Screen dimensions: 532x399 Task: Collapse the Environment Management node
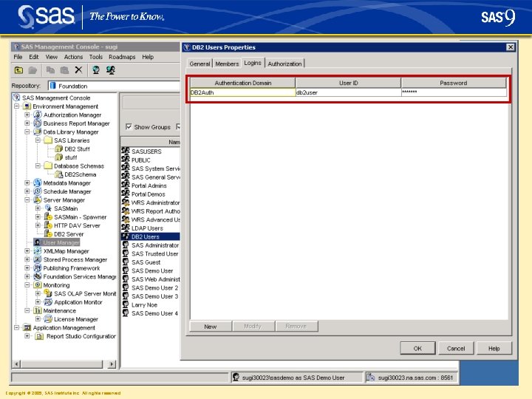16,106
